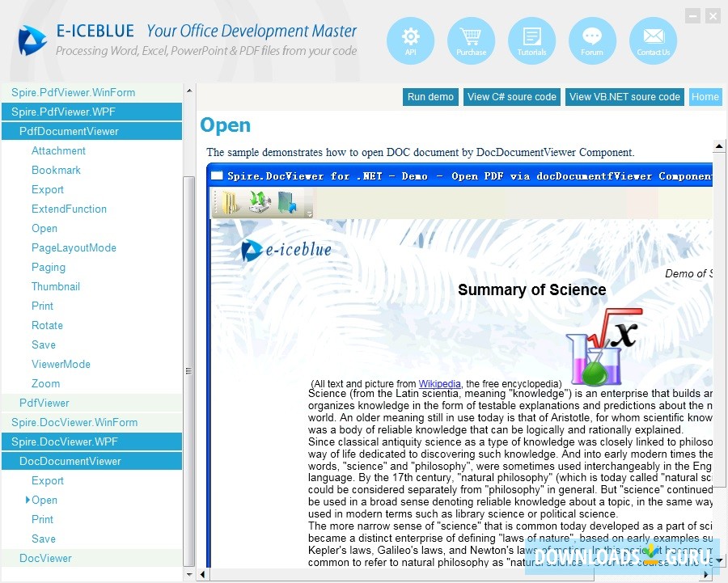Click the demo window title bar icon

click(x=217, y=175)
